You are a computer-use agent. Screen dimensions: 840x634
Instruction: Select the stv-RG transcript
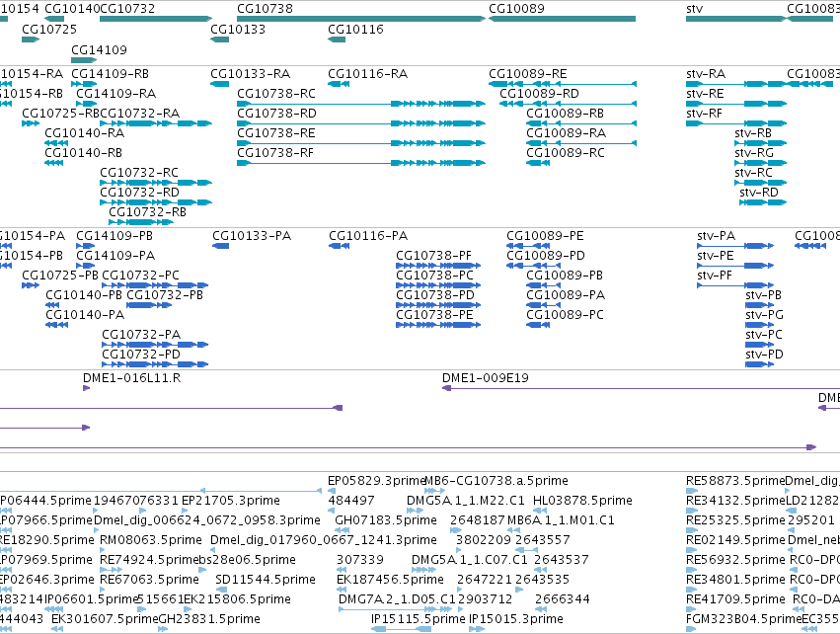760,163
